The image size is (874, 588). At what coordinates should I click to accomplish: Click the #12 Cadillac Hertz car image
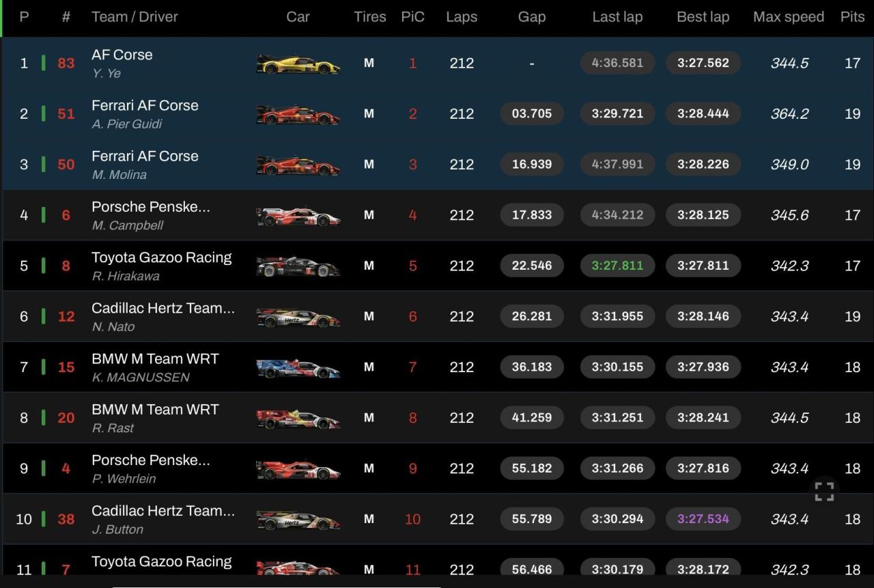click(298, 317)
